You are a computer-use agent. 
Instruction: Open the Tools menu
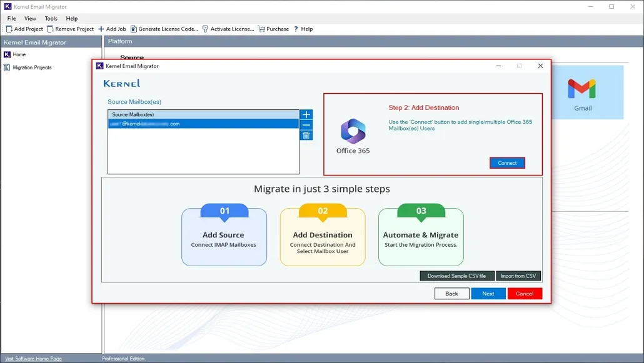[51, 19]
